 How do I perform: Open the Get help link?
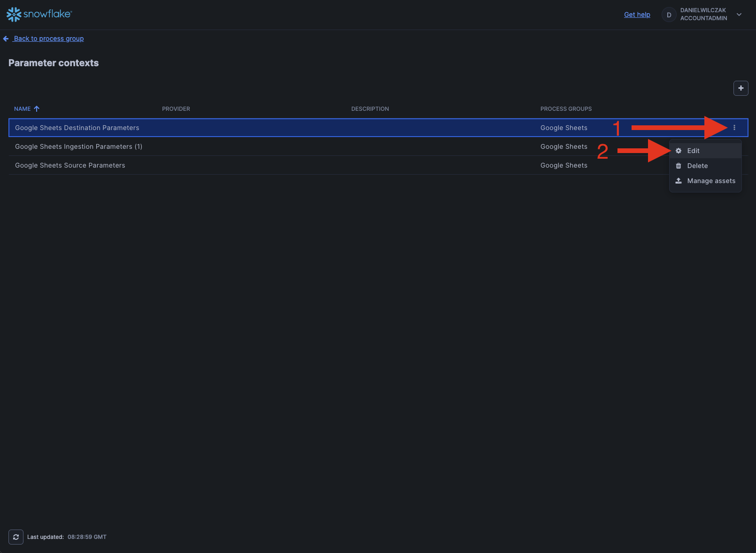637,15
